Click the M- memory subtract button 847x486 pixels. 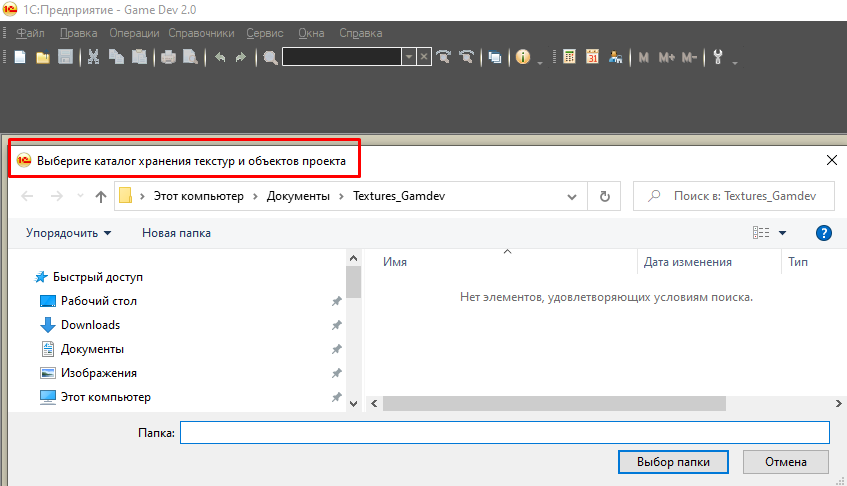[689, 57]
